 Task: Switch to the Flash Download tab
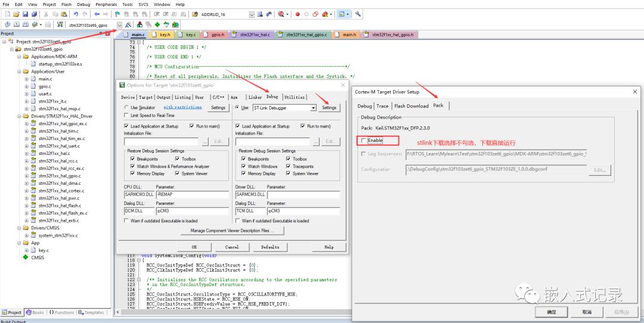(x=411, y=106)
